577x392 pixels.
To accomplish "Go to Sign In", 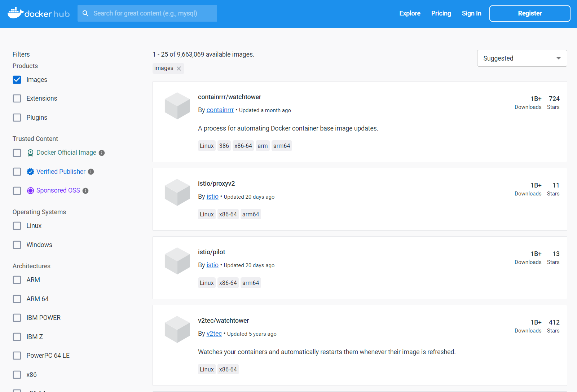I will [471, 13].
